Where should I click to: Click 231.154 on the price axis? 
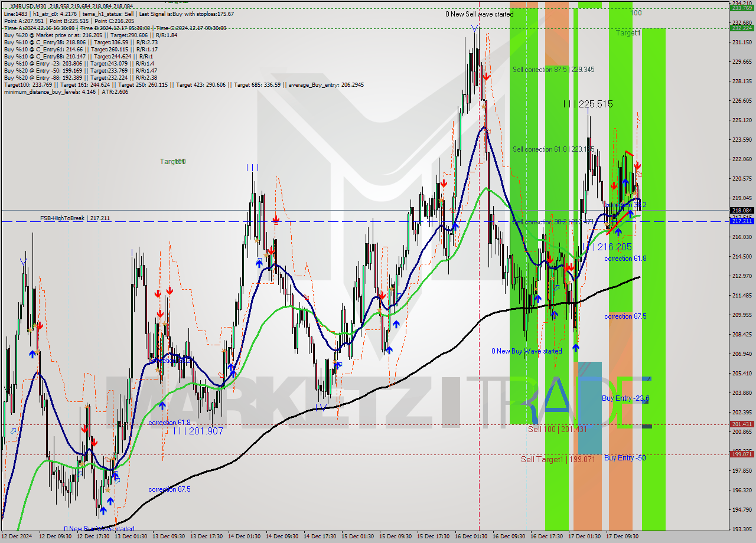[x=742, y=42]
